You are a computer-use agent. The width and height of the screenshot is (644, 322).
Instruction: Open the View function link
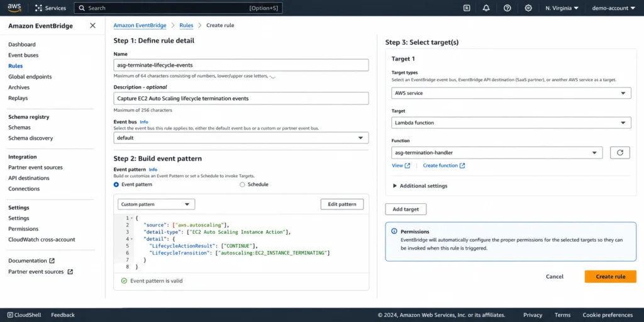click(x=401, y=165)
